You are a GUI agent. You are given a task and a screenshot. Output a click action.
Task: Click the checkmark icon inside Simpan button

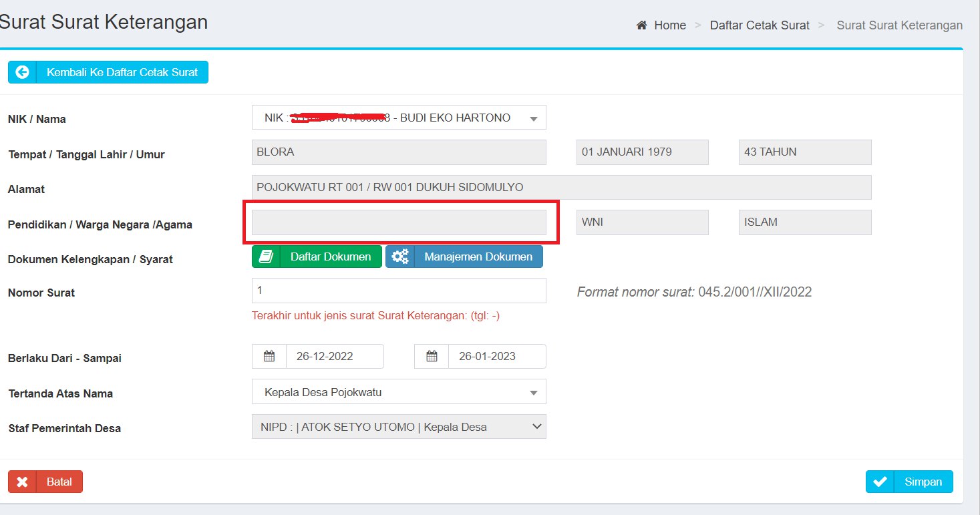click(x=881, y=481)
